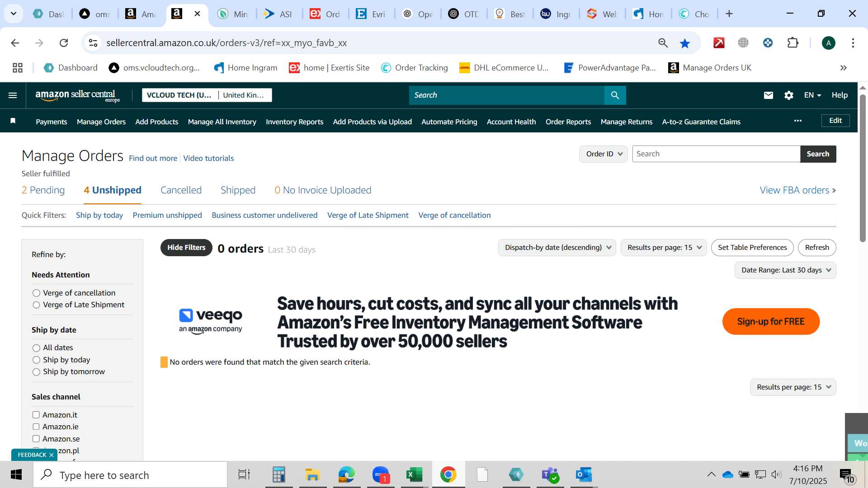The width and height of the screenshot is (868, 488).
Task: Close the FEEDBACK tab with X
Action: click(x=52, y=455)
